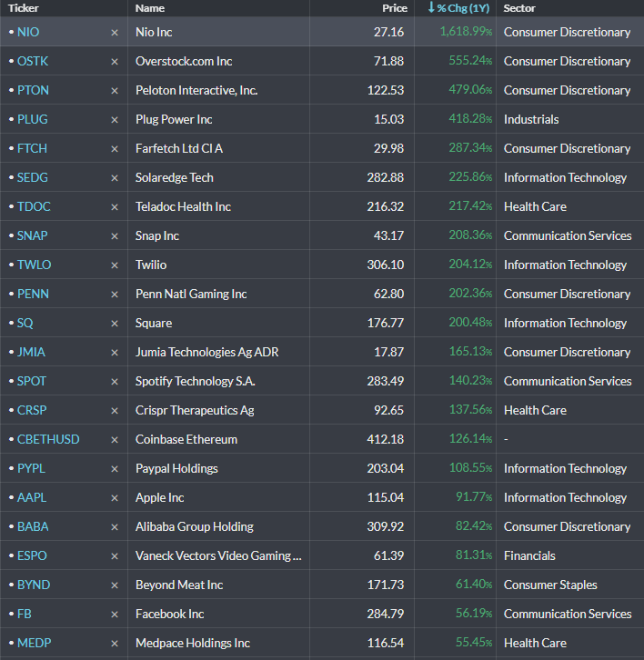This screenshot has width=644, height=660.
Task: Click the Name column header
Action: click(150, 8)
